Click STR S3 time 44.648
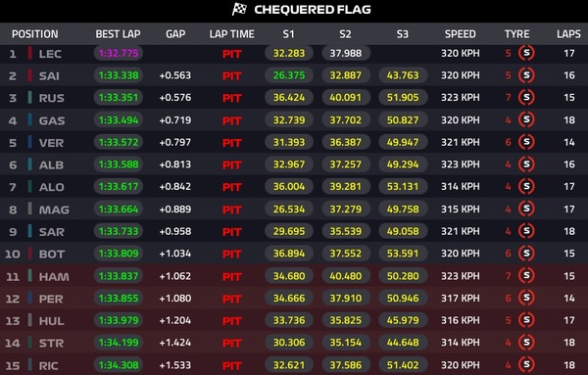 point(403,343)
